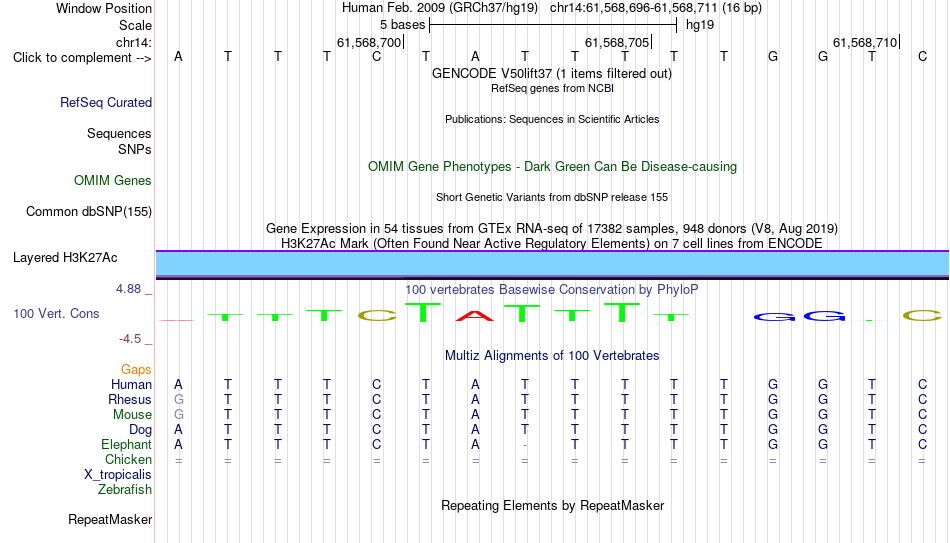Image resolution: width=950 pixels, height=543 pixels.
Task: Click the first A in the reference base row
Action: 178,56
